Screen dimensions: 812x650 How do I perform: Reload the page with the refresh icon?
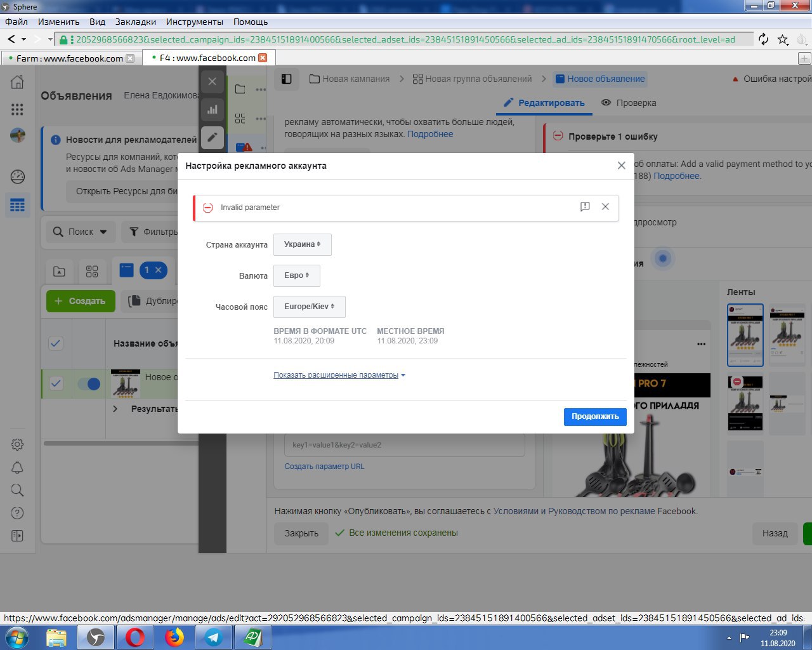click(x=764, y=39)
